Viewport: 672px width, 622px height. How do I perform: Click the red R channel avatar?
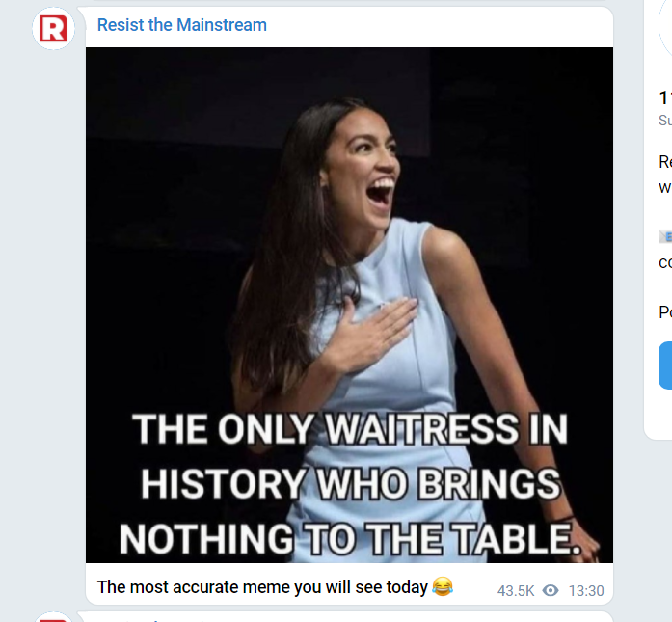pos(54,29)
